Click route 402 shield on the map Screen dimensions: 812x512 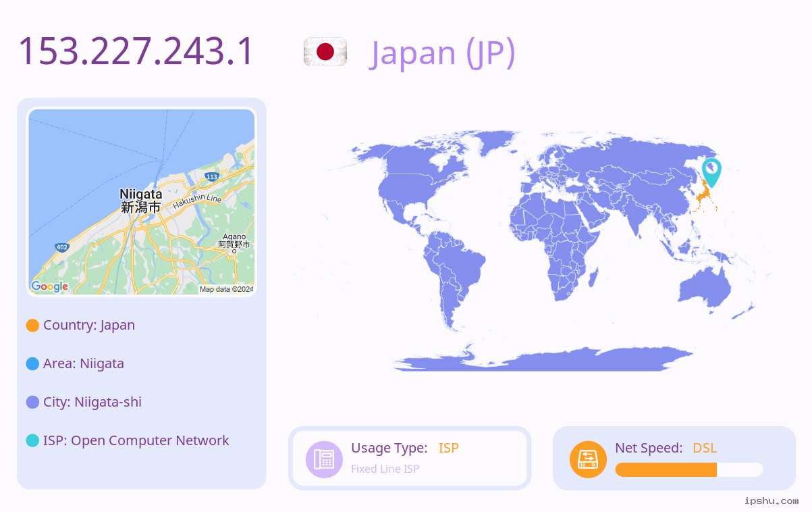[62, 248]
